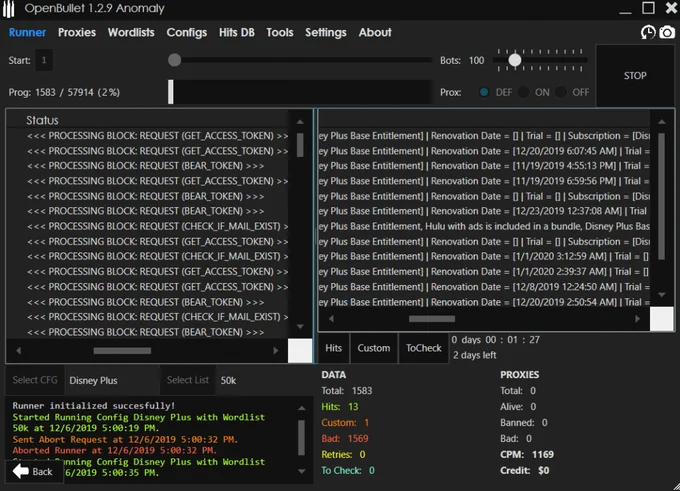Image resolution: width=680 pixels, height=491 pixels.
Task: Open the Proxies menu
Action: [77, 33]
